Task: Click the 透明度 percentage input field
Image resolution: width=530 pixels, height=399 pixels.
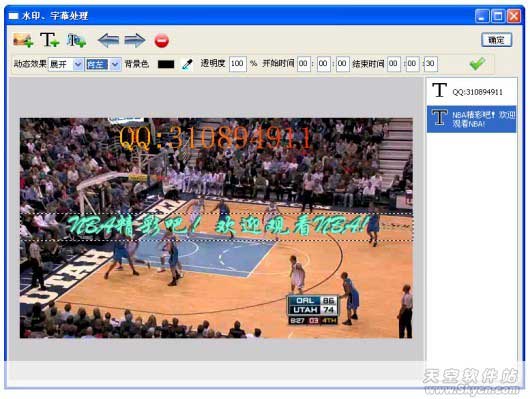Action: pyautogui.click(x=238, y=64)
